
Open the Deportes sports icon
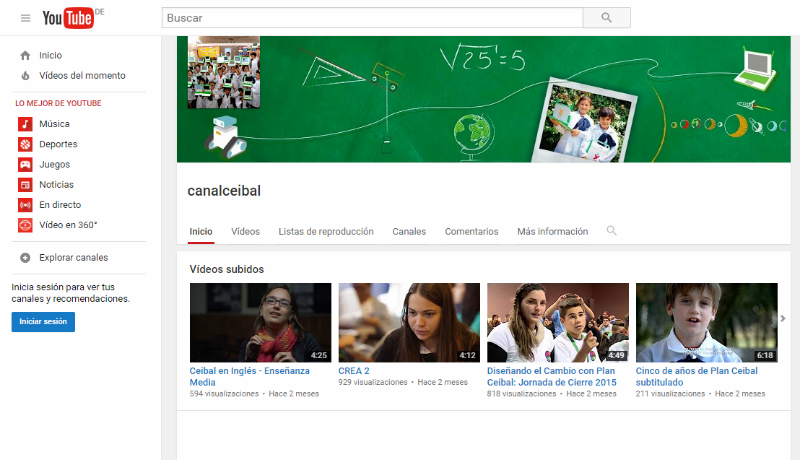(x=25, y=144)
